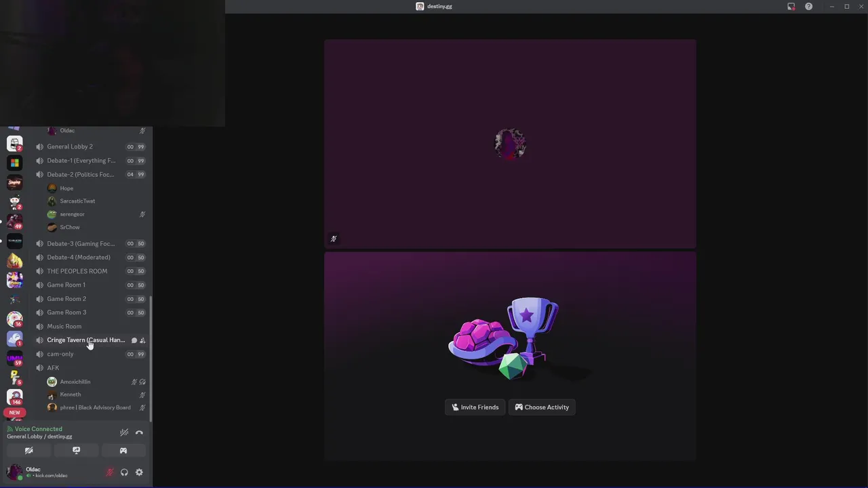
Task: Select user phree | Black Advisory Board
Action: tap(97, 407)
